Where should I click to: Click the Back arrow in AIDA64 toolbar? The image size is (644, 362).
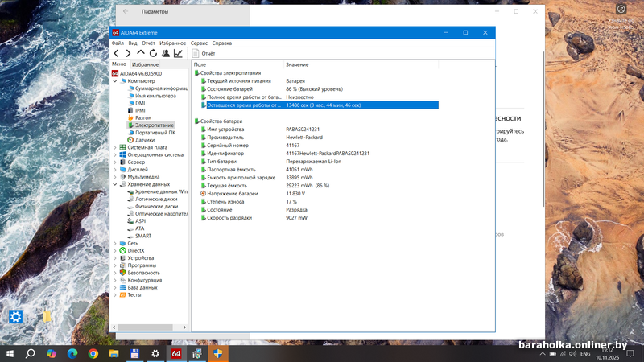(117, 53)
